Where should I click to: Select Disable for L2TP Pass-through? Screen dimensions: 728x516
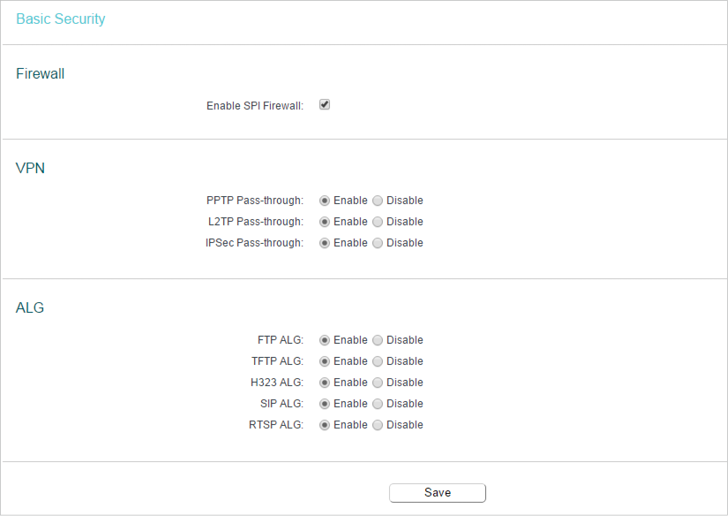click(377, 222)
